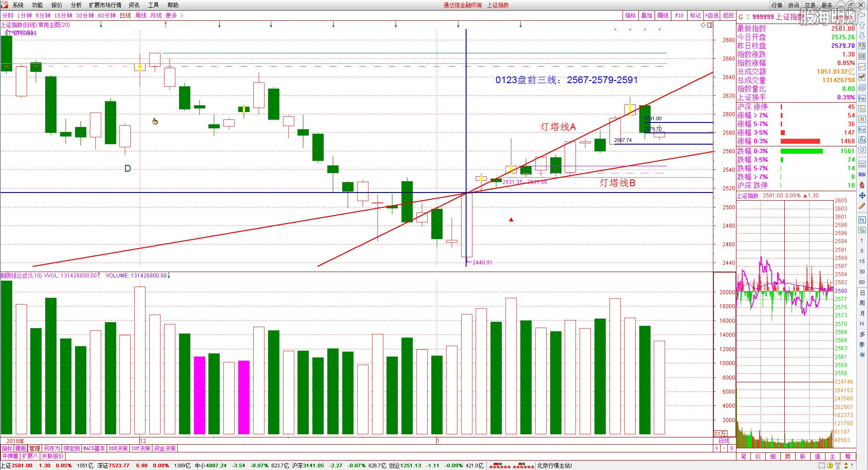Switch to 周 weekly period in sidebar
This screenshot has width=868, height=470.
tap(862, 303)
